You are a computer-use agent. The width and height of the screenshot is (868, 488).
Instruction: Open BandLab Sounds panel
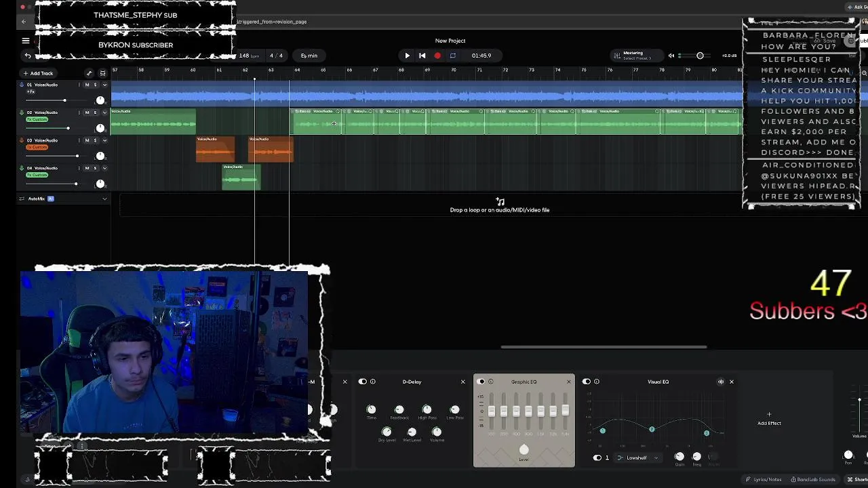(x=813, y=479)
